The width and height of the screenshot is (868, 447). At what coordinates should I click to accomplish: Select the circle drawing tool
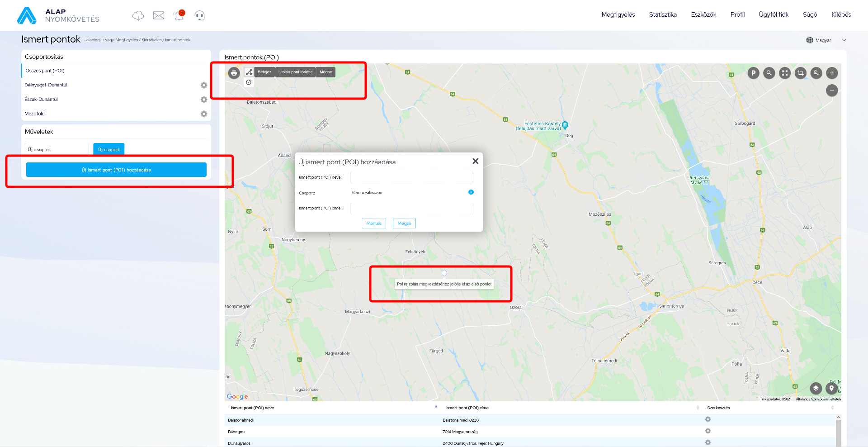point(249,82)
